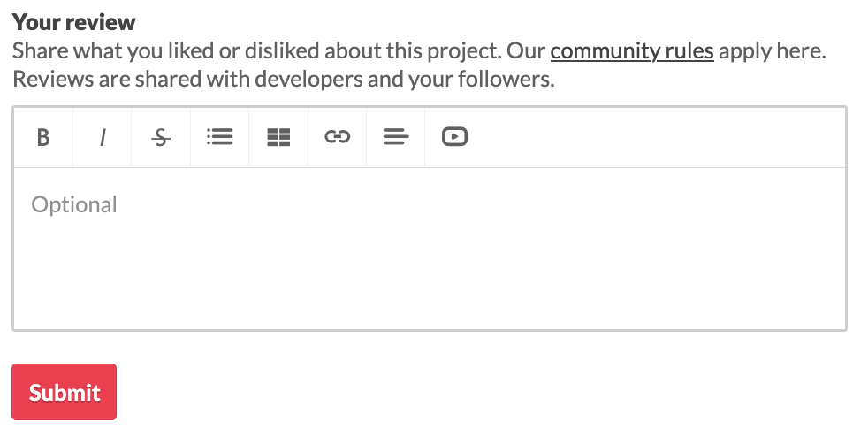868x437 pixels.
Task: Click the word 'project' in the description
Action: (x=458, y=51)
